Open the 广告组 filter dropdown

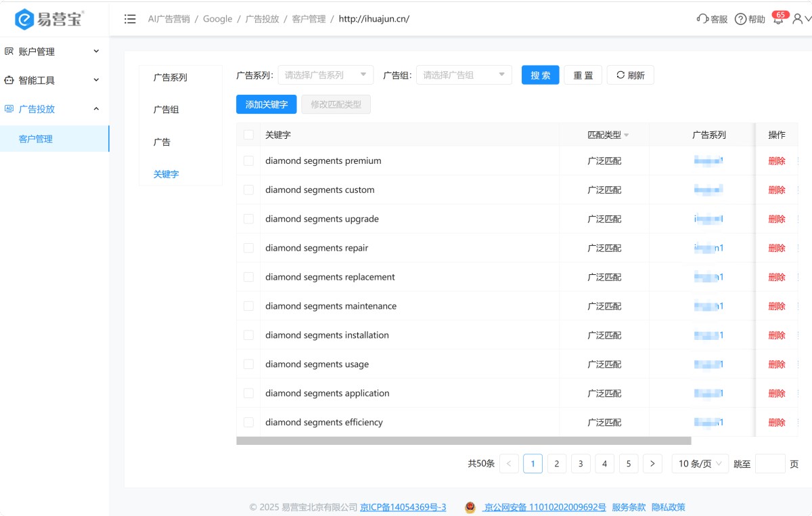tap(464, 75)
